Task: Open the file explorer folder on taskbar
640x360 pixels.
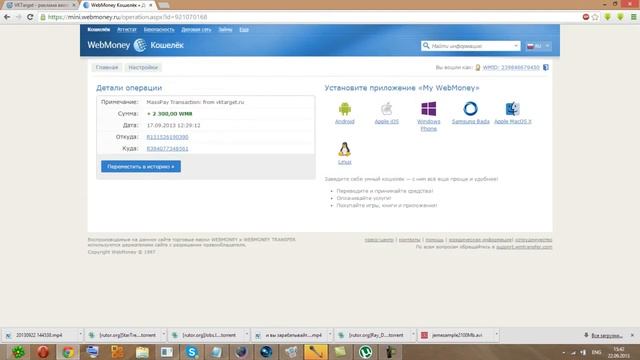Action: pos(142,352)
